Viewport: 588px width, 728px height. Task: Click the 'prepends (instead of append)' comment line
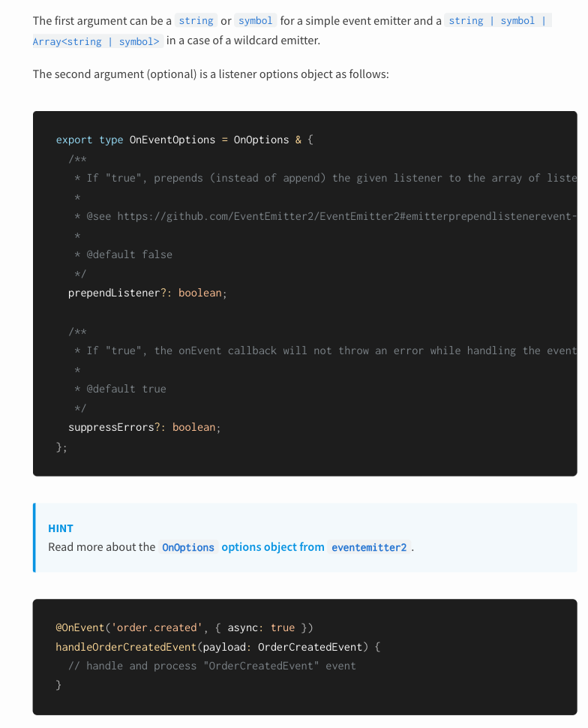click(x=325, y=179)
